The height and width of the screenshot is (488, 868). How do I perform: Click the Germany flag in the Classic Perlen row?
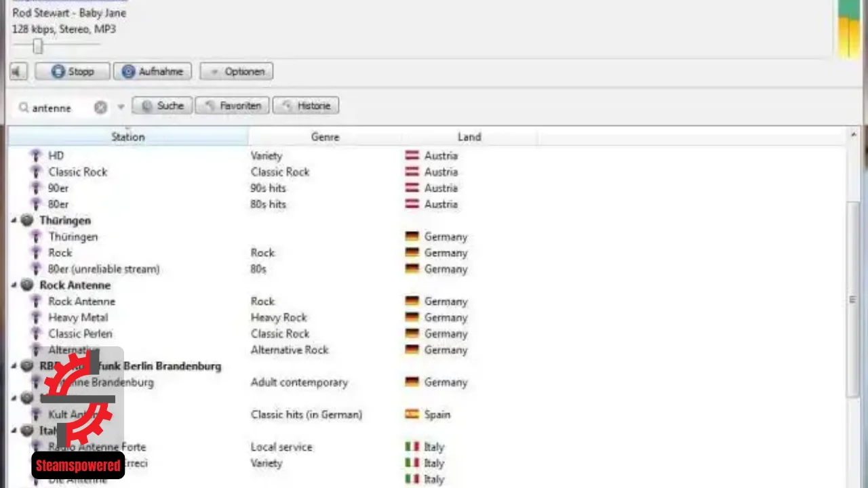[x=412, y=334]
